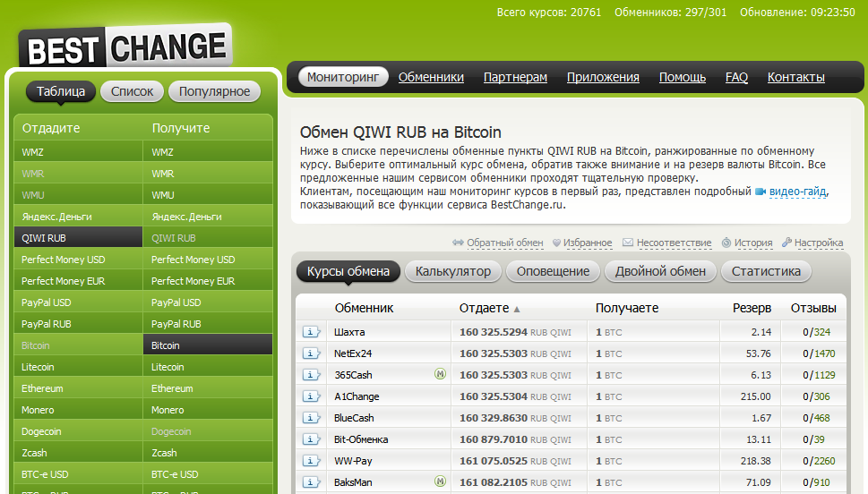Screen dimensions: 868x494
Task: Select PayPal USD in Отдадите column
Action: [78, 302]
